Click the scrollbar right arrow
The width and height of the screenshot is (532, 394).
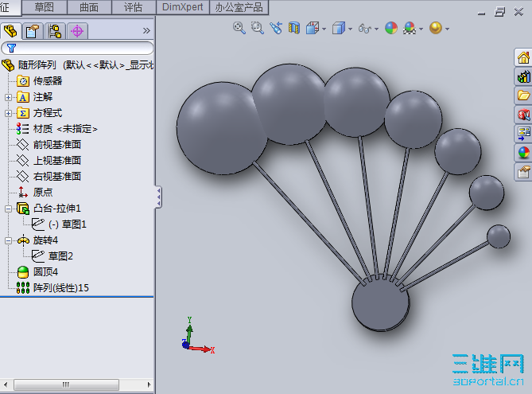coord(149,384)
